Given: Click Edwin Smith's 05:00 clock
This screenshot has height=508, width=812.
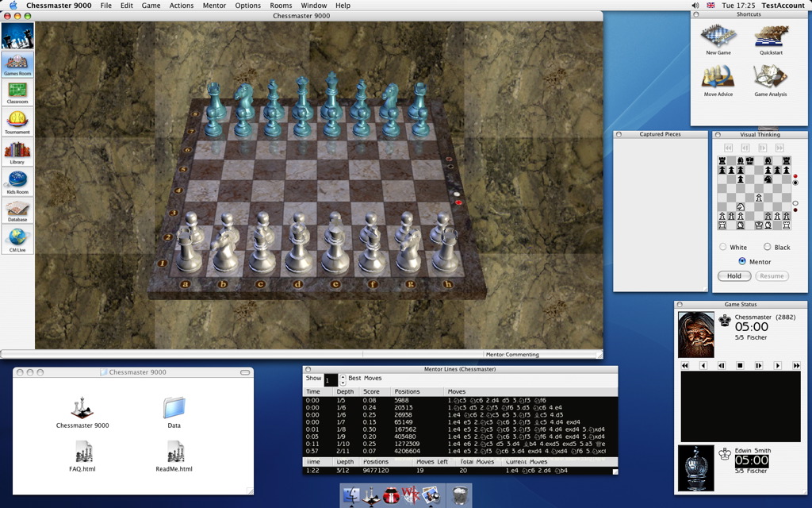Looking at the screenshot, I should (752, 460).
